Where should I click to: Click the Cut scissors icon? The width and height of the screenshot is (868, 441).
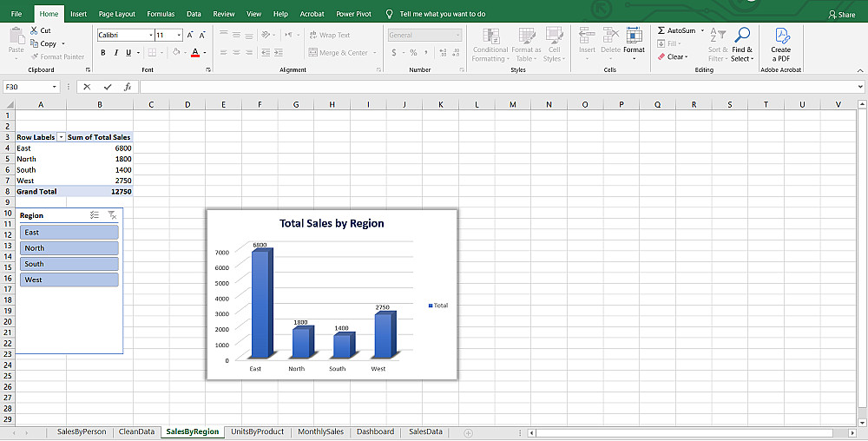coord(34,30)
